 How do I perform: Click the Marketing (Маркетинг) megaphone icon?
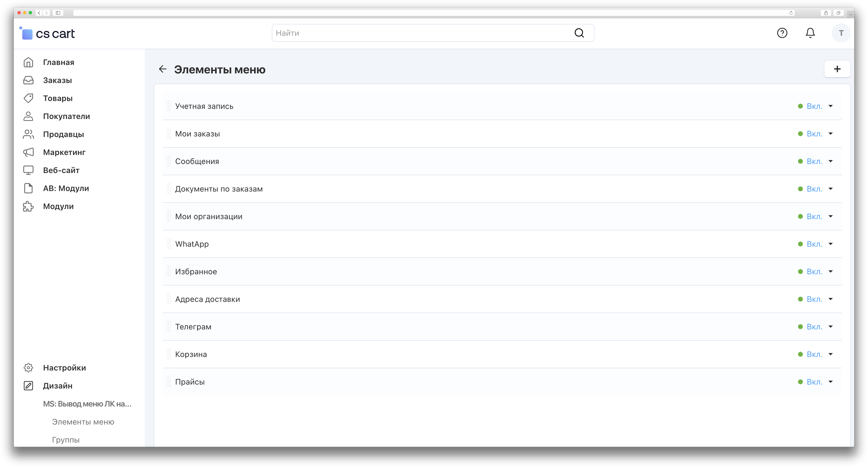pyautogui.click(x=28, y=152)
